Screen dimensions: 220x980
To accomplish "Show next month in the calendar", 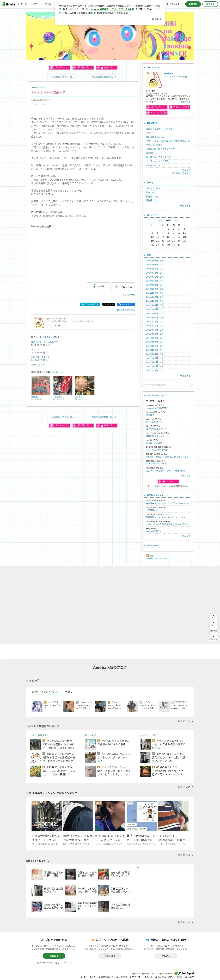I will tap(176, 221).
